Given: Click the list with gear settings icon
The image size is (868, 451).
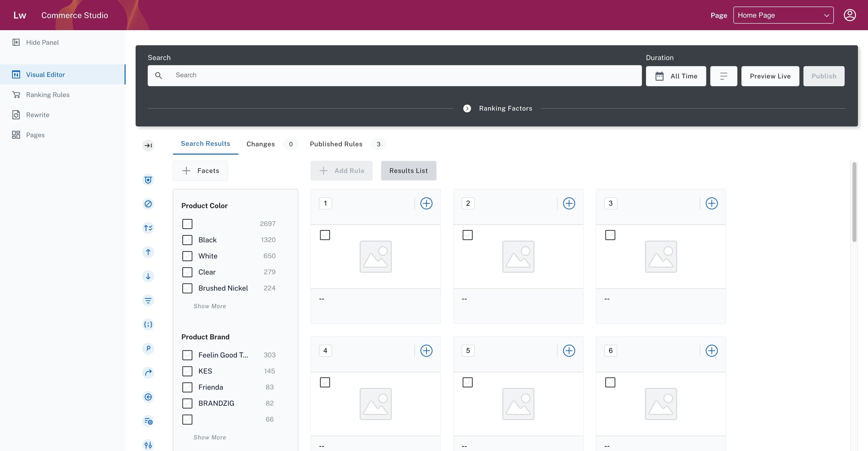Looking at the screenshot, I should click(x=148, y=421).
